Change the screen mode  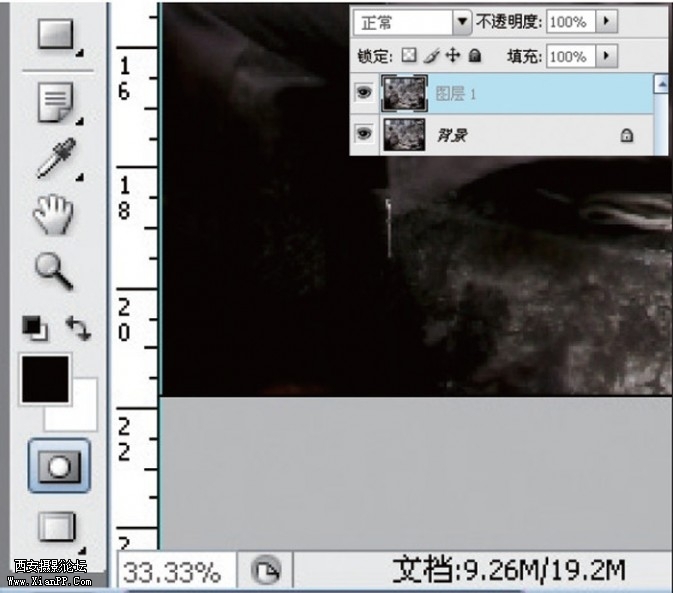[57, 527]
